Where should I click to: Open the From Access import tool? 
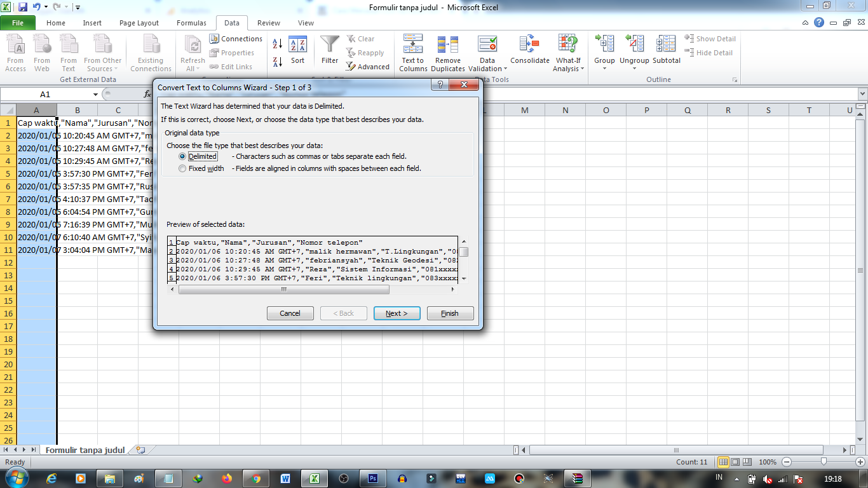pos(15,53)
